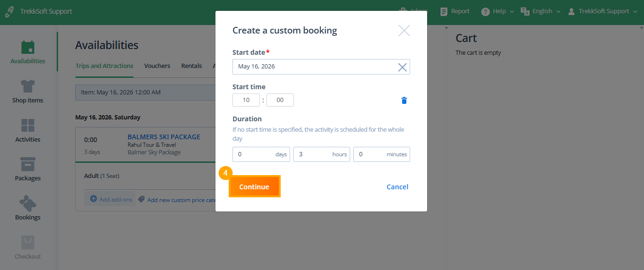Open the Report page
The image size is (644, 270).
pyautogui.click(x=455, y=11)
